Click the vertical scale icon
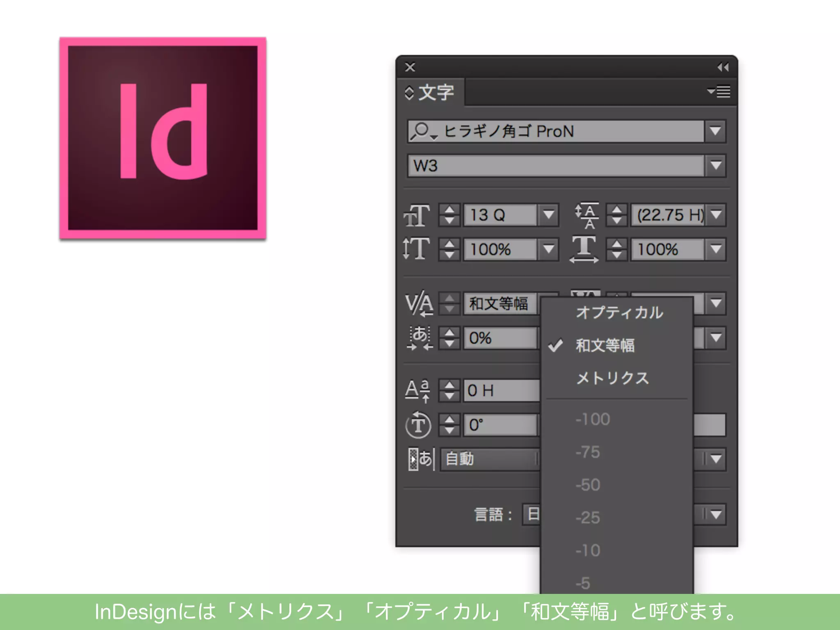This screenshot has height=630, width=840. tap(417, 249)
